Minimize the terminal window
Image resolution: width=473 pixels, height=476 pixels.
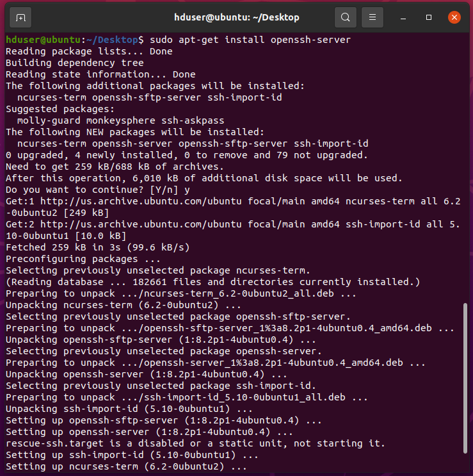403,17
